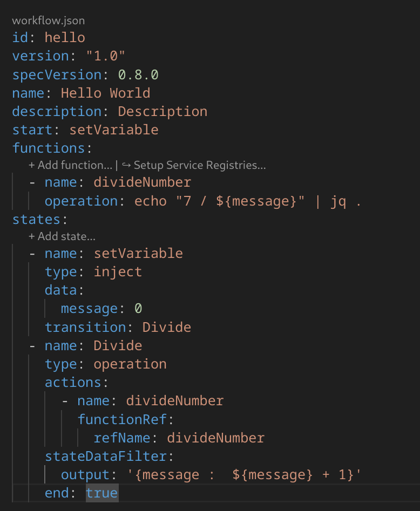Click the "Hello World" name value
Viewport: 420px width, 511px height.
(x=105, y=93)
